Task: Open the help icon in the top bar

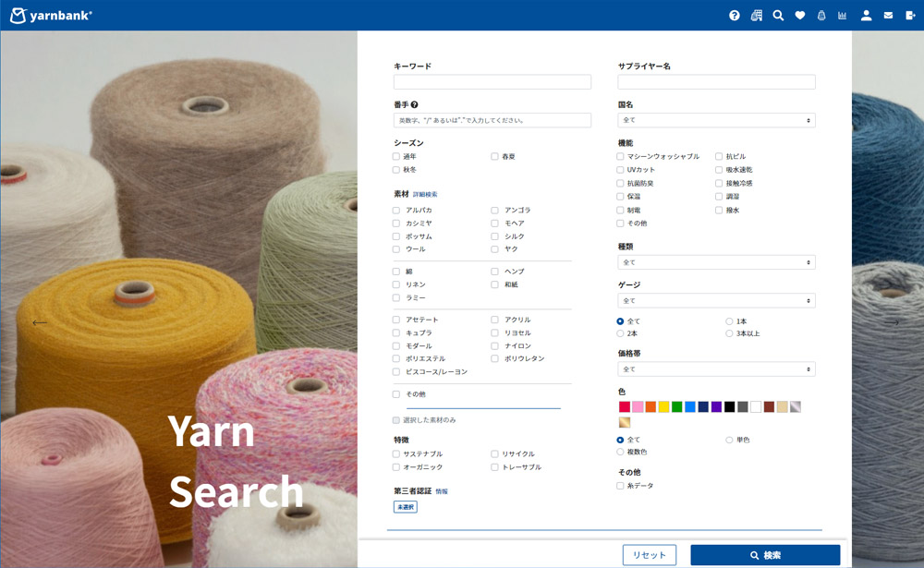Action: [735, 16]
